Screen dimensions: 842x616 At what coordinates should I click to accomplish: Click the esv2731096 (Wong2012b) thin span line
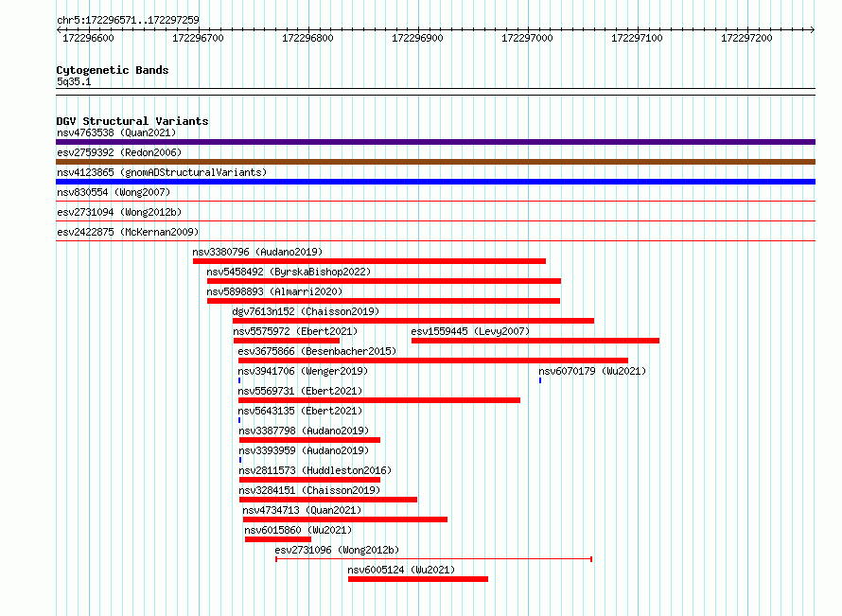point(434,559)
